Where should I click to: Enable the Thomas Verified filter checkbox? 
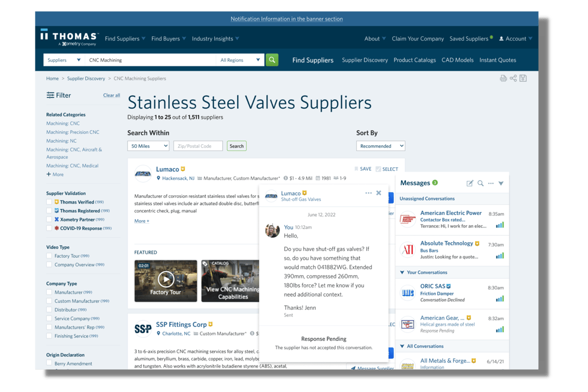tap(49, 202)
